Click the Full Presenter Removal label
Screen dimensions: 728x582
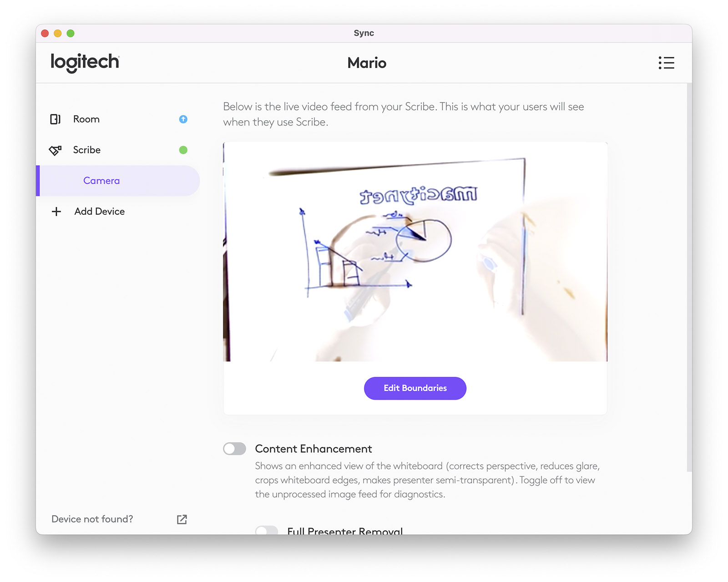tap(345, 531)
